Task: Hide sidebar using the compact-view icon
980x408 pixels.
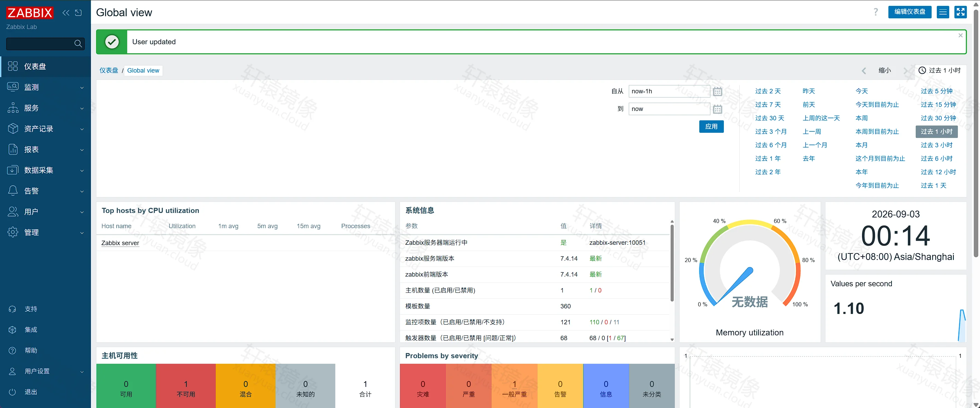Action: pyautogui.click(x=78, y=12)
